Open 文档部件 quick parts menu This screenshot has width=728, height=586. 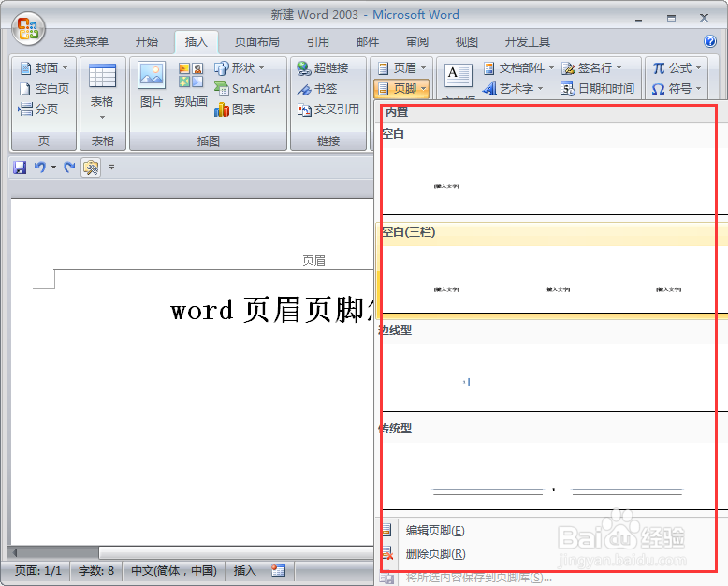coord(518,68)
